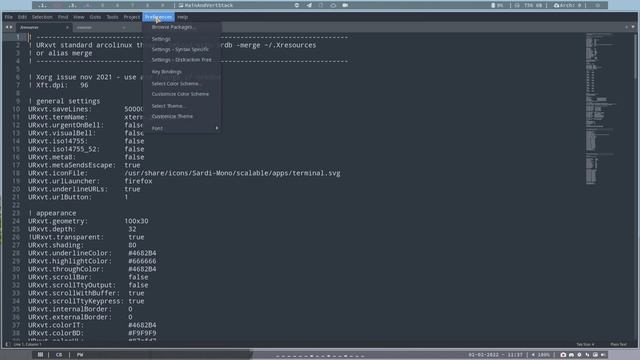Open the Project menu
The image size is (640, 360).
coord(131,17)
